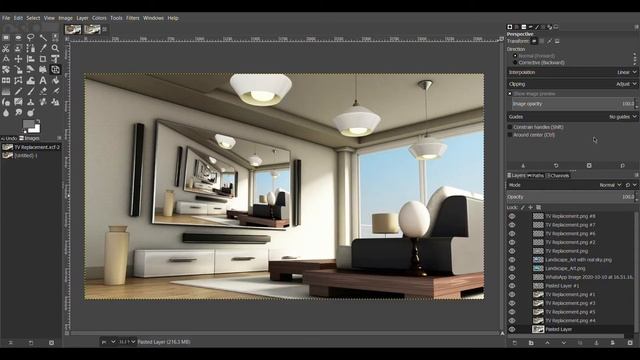
Task: Open the Layer menu
Action: [82, 18]
